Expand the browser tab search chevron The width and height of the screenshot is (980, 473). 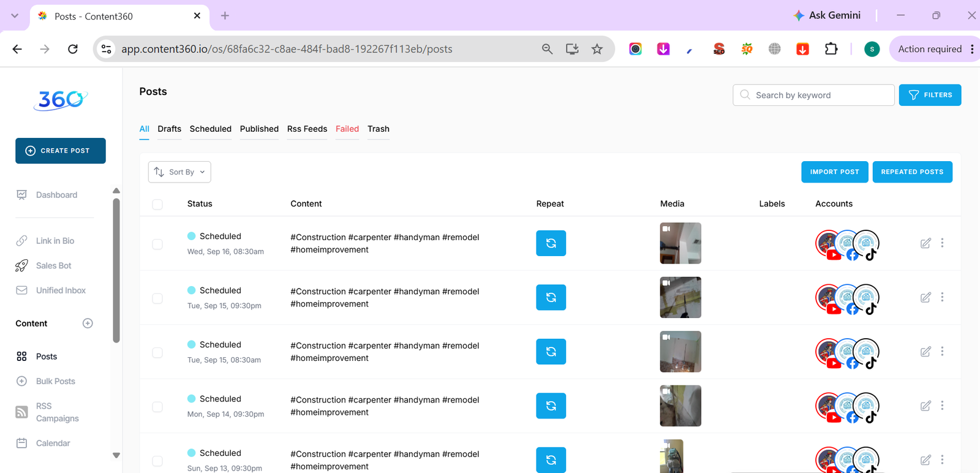tap(15, 15)
